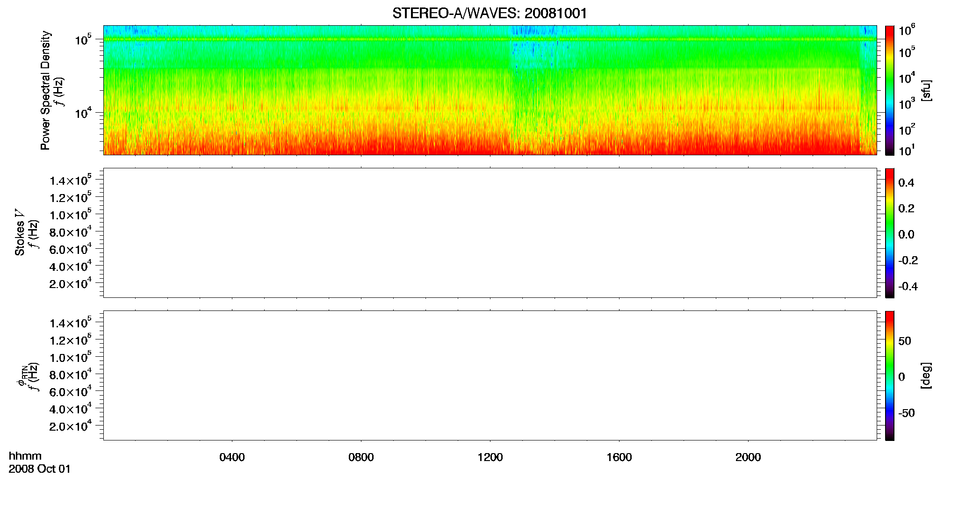The height and width of the screenshot is (505, 980).
Task: Click the [deg] units label
Action: (x=926, y=375)
